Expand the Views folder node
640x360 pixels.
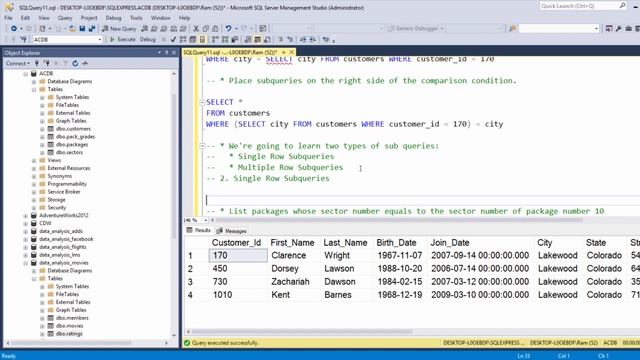click(x=34, y=160)
